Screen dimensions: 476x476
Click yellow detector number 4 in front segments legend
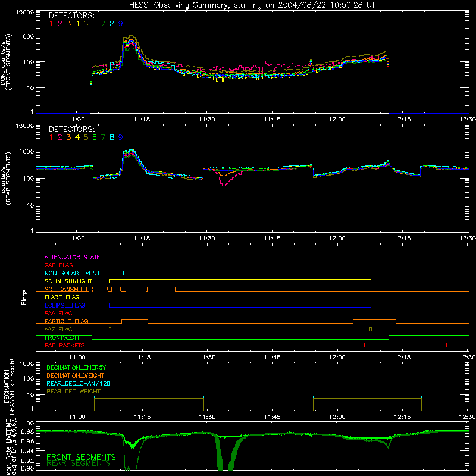pyautogui.click(x=77, y=24)
